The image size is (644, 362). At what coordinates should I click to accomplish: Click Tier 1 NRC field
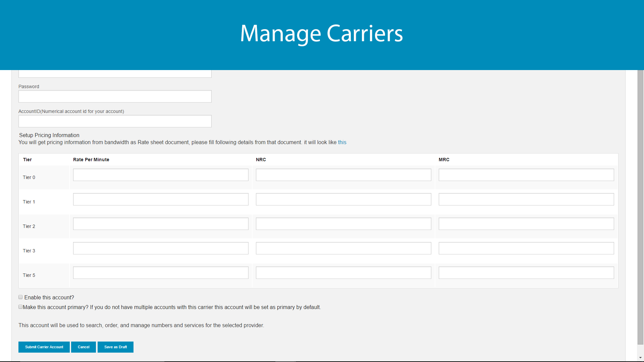[343, 199]
